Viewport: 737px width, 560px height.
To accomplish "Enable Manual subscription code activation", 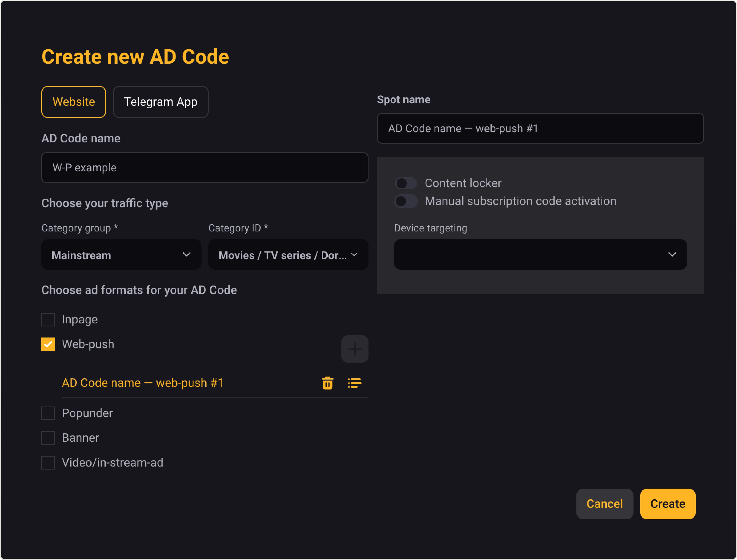I will 406,201.
